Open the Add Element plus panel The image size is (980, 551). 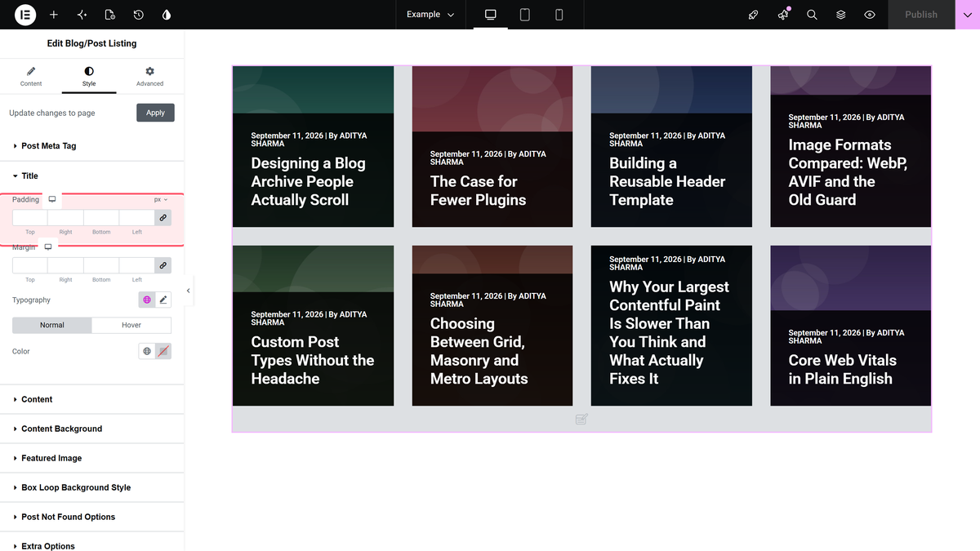[x=54, y=15]
